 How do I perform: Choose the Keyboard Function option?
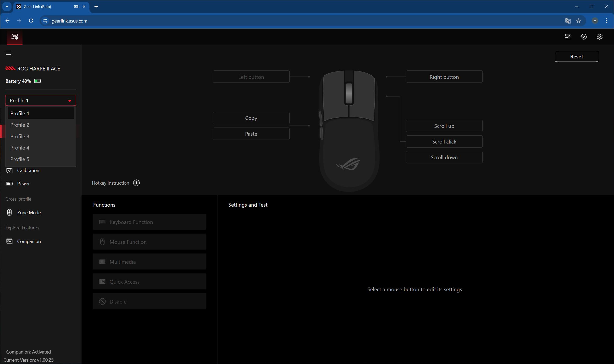click(149, 222)
